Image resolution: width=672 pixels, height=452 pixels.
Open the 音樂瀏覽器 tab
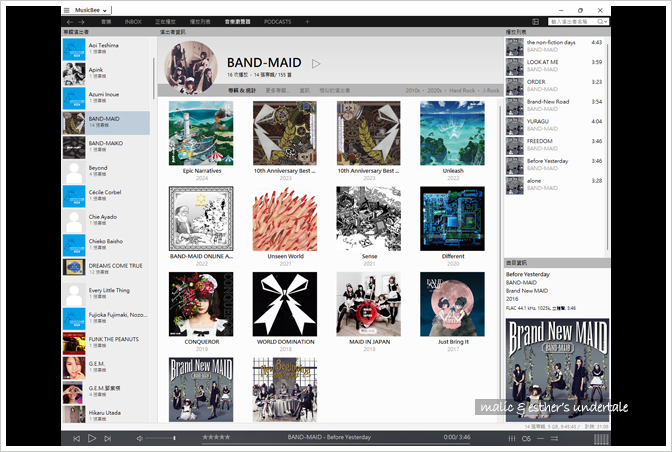pos(237,22)
